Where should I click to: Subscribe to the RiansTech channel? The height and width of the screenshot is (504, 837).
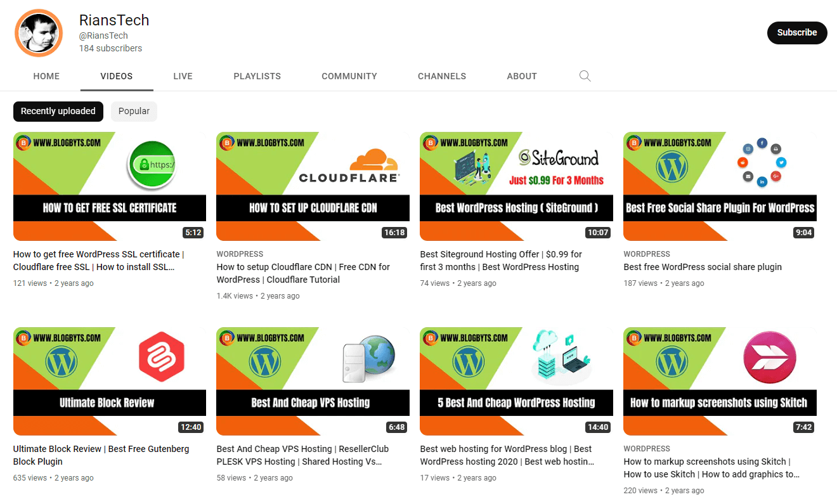coord(797,32)
